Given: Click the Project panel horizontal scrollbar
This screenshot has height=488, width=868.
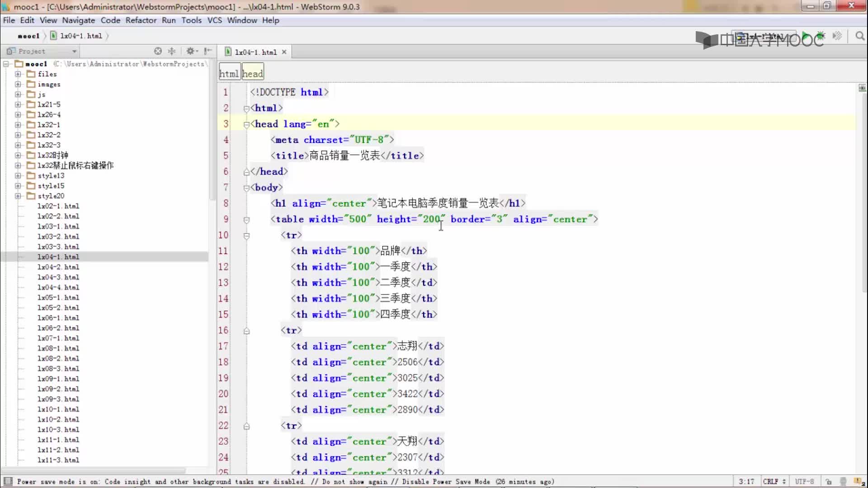Looking at the screenshot, I should [x=94, y=470].
